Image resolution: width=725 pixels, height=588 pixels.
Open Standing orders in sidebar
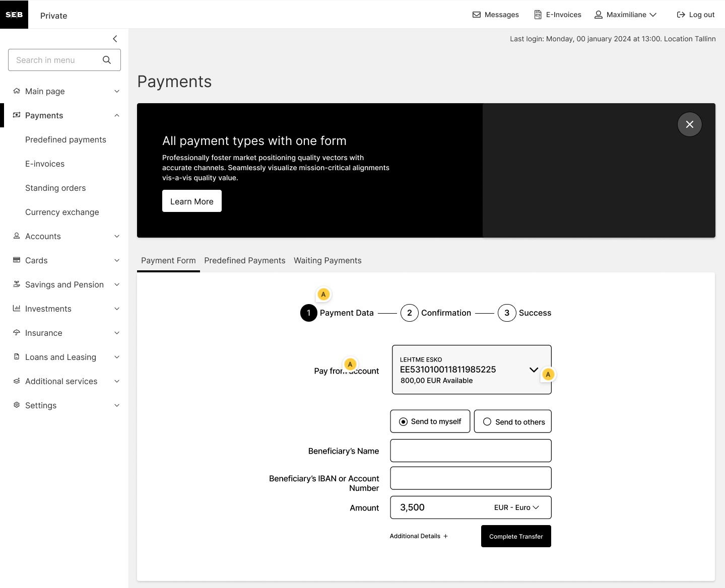(x=55, y=188)
